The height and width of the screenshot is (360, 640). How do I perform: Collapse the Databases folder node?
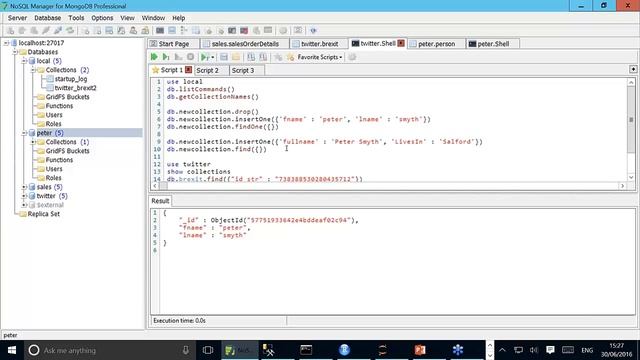[x=15, y=52]
